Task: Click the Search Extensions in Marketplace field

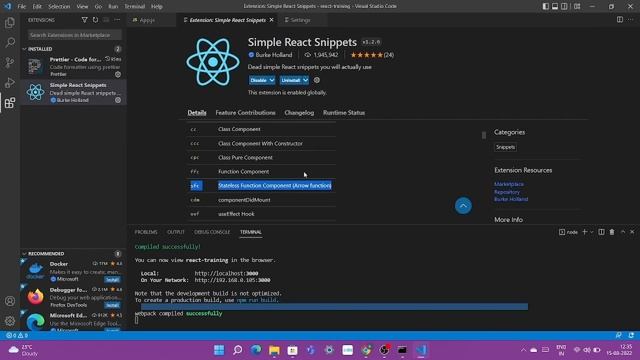Action: [75, 35]
